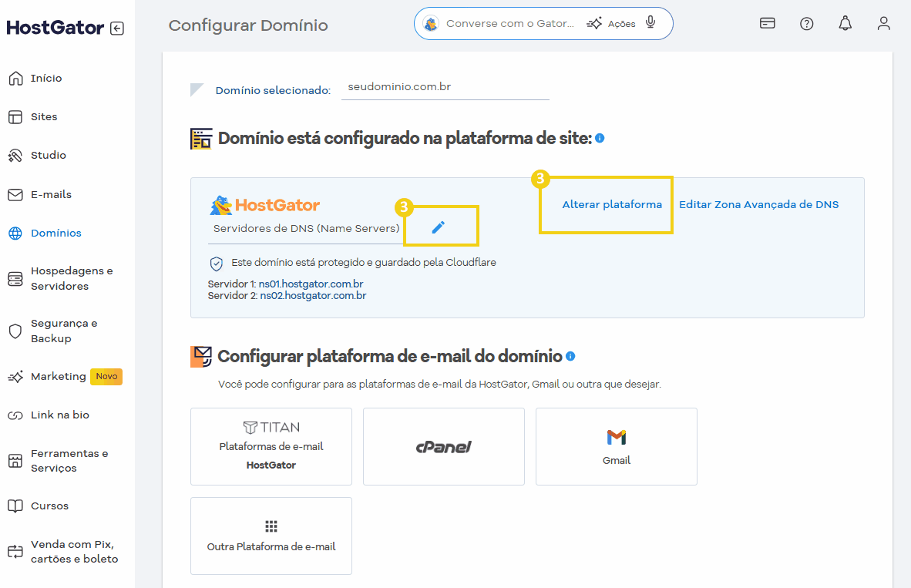911x588 pixels.
Task: Open the notifications bell
Action: tap(845, 23)
